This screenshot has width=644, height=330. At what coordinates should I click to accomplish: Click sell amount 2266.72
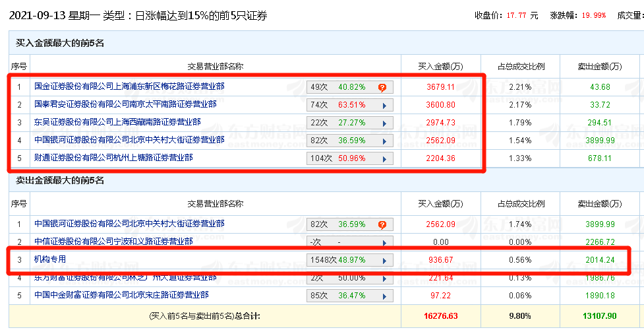coord(600,242)
